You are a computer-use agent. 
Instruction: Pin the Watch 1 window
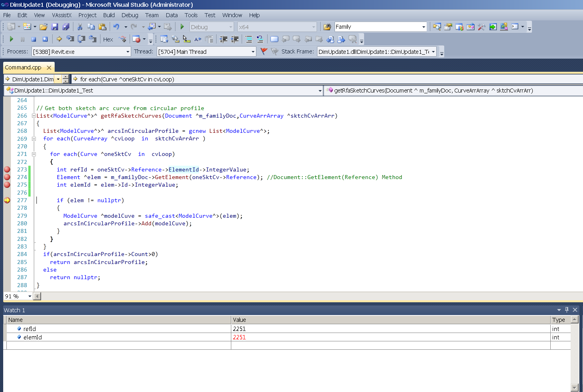point(567,310)
